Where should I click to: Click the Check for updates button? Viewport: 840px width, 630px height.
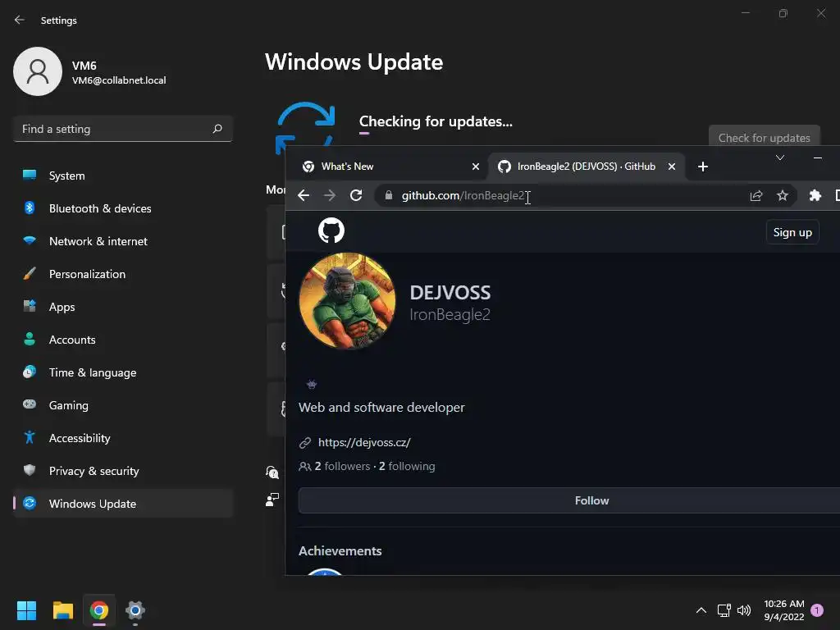764,138
